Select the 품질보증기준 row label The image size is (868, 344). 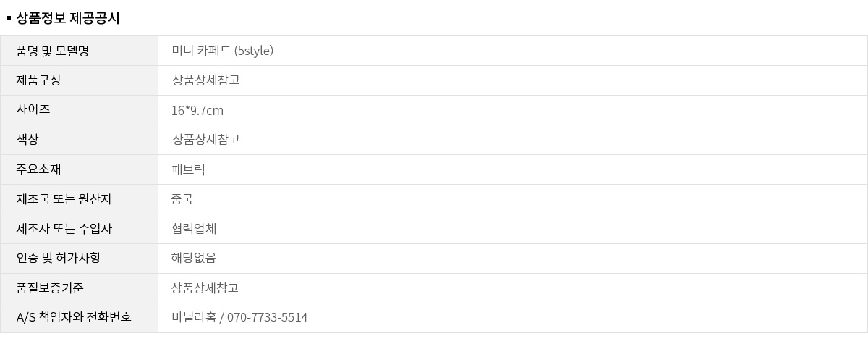[50, 288]
